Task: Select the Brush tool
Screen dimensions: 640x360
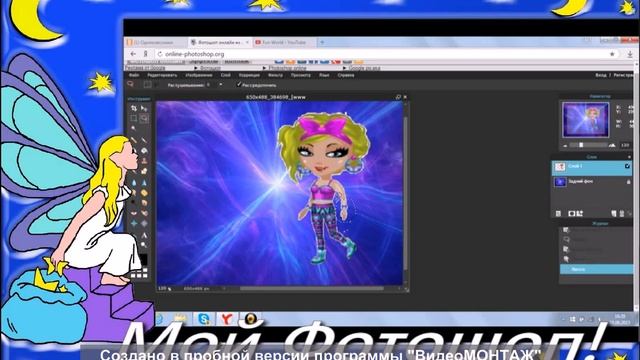Action: click(144, 140)
